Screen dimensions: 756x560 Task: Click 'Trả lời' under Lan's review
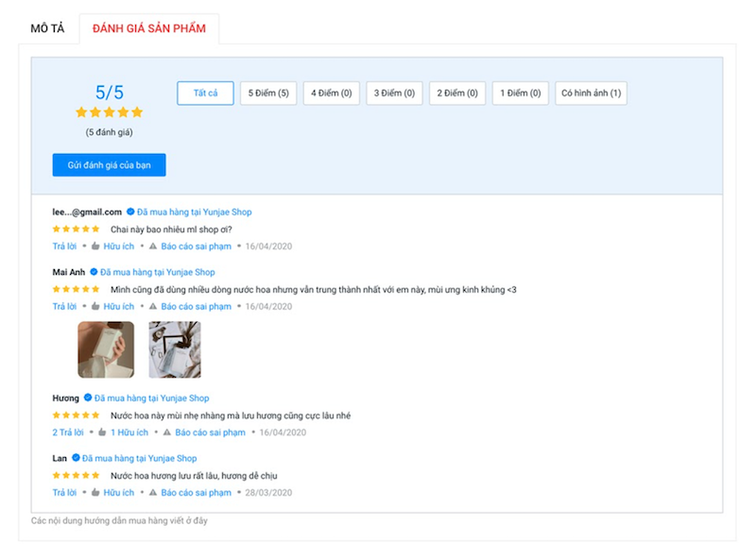coord(64,493)
